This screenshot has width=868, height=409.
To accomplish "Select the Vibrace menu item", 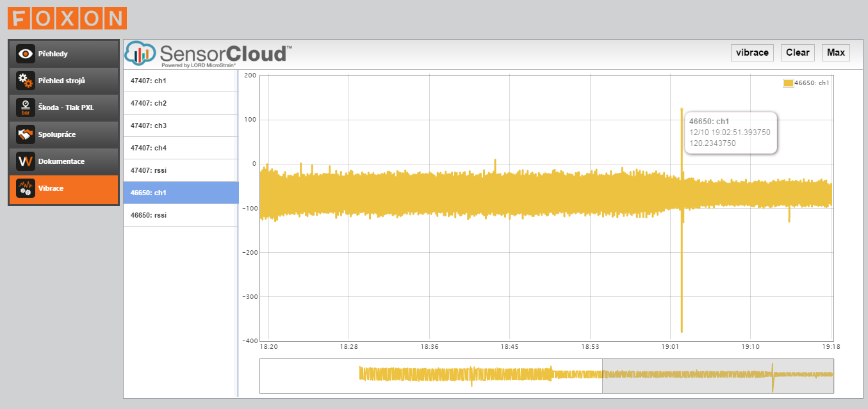I will (x=63, y=189).
